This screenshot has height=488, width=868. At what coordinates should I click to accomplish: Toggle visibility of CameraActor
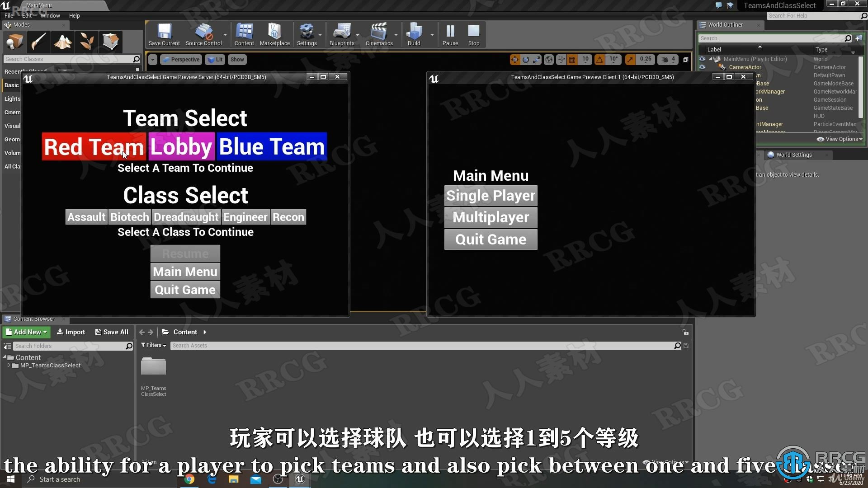pos(703,67)
